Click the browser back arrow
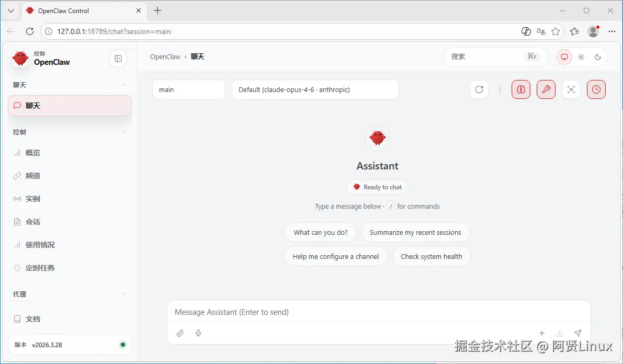Screen dimensions: 623x364 (x=11, y=31)
